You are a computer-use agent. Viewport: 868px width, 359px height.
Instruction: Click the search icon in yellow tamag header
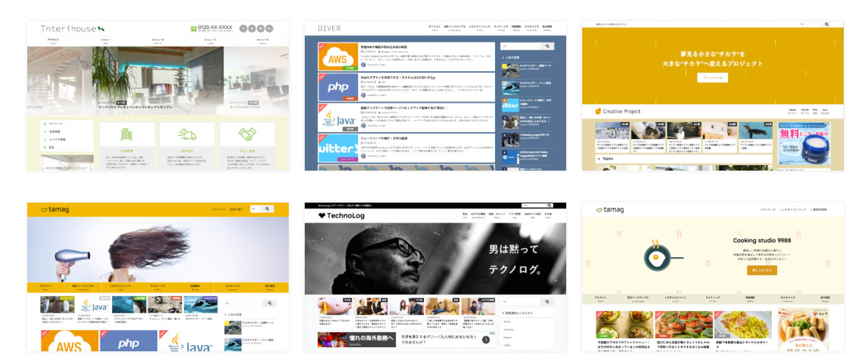tap(268, 209)
